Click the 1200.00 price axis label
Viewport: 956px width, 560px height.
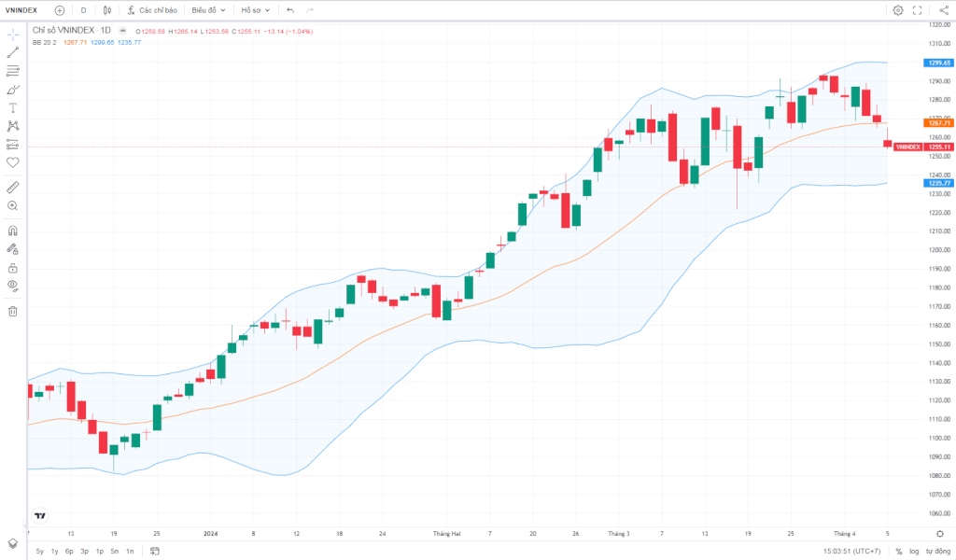pyautogui.click(x=939, y=250)
